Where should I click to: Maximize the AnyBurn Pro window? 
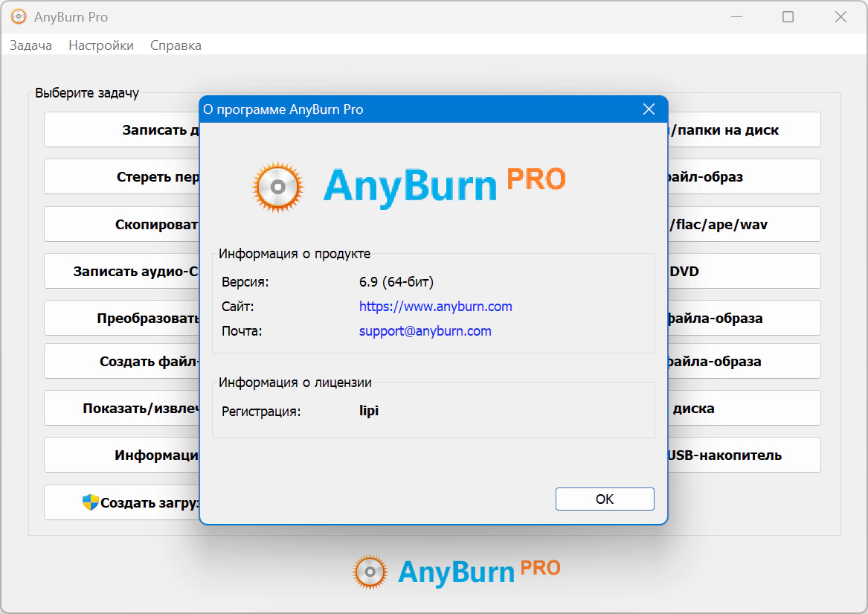788,17
